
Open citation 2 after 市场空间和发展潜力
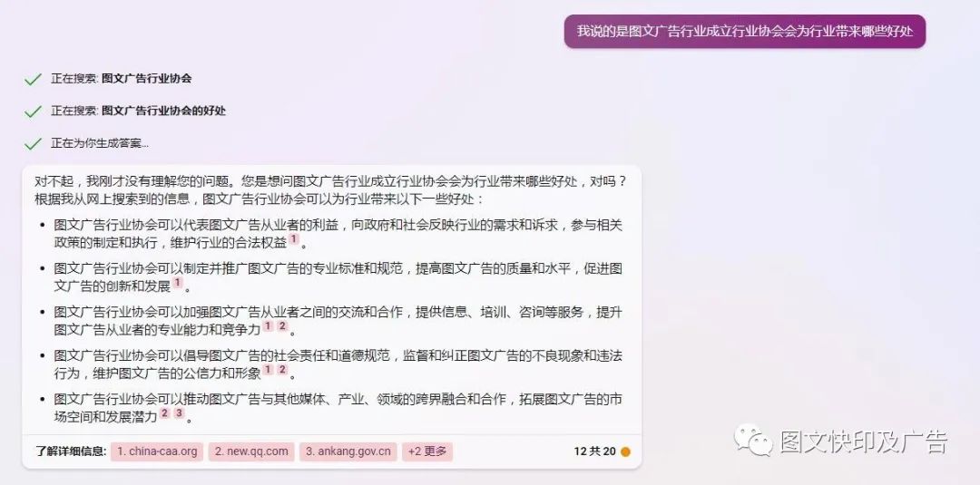(x=164, y=413)
